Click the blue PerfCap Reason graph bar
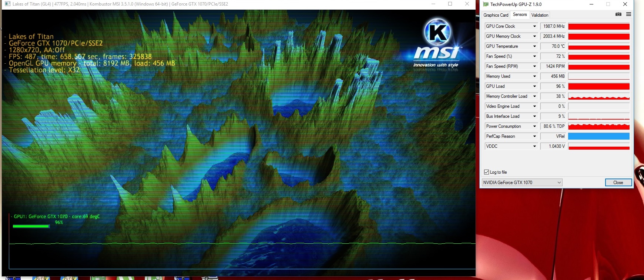644x280 pixels. coord(599,136)
